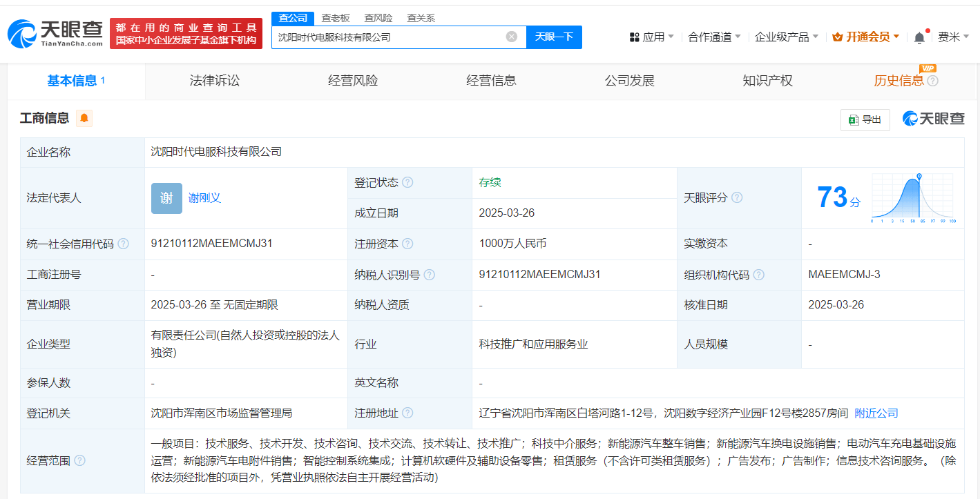Open the 附近公司 link

click(876, 413)
